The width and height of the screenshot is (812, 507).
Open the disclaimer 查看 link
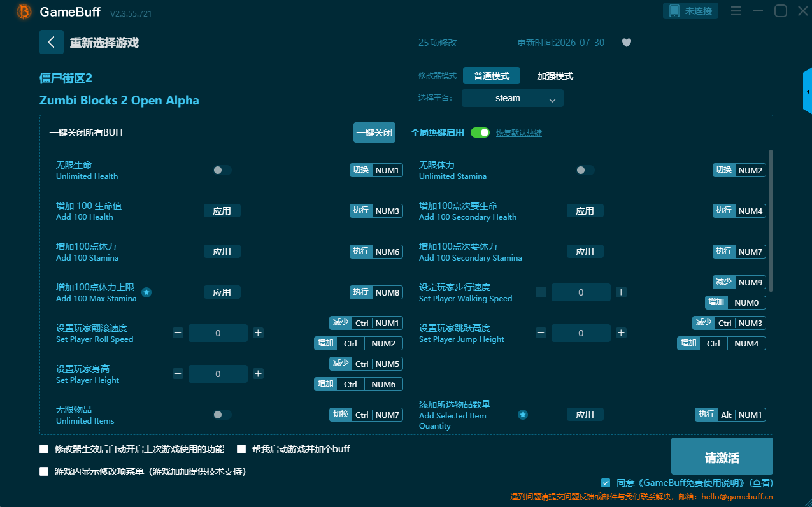click(x=762, y=483)
